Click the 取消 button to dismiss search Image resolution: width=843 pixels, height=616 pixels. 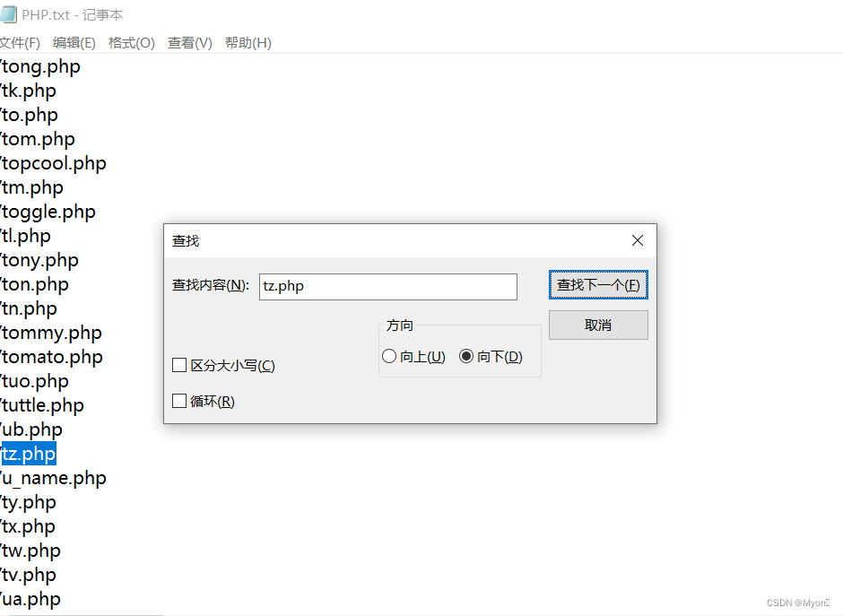coord(598,325)
